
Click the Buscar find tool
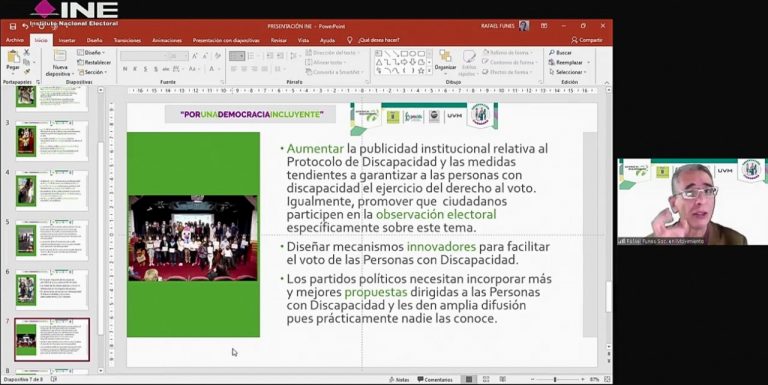click(x=561, y=52)
